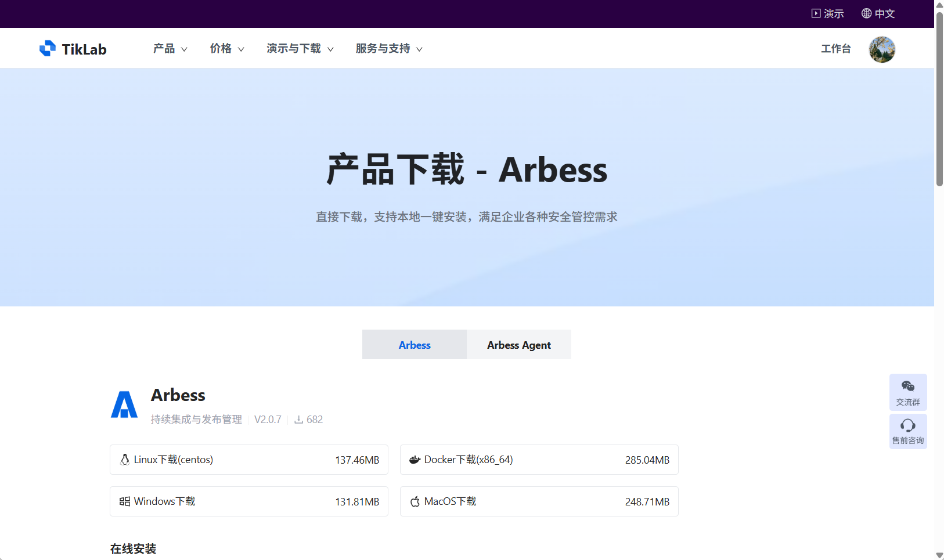944x560 pixels.
Task: Click the Arbess blue product logo
Action: point(124,404)
